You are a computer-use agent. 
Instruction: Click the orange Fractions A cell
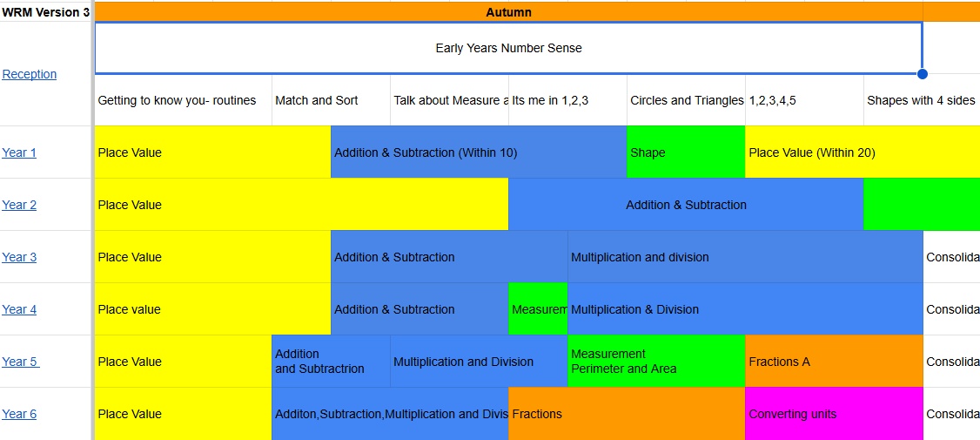tap(834, 362)
